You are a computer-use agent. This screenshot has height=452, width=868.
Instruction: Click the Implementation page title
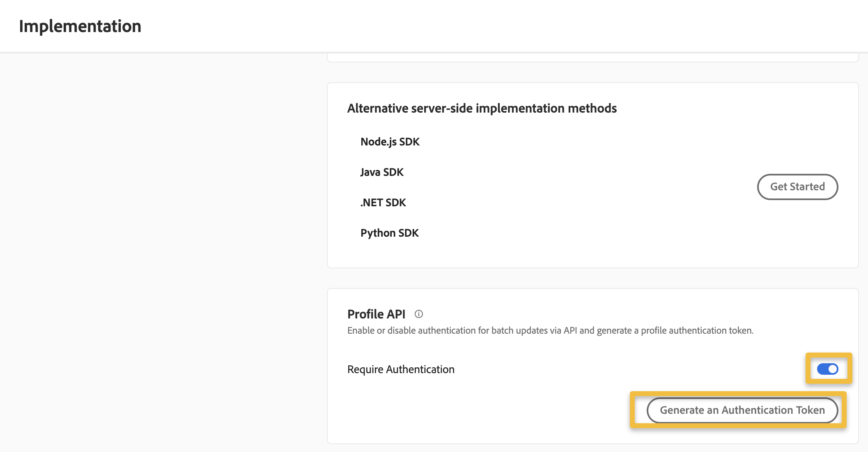(80, 26)
